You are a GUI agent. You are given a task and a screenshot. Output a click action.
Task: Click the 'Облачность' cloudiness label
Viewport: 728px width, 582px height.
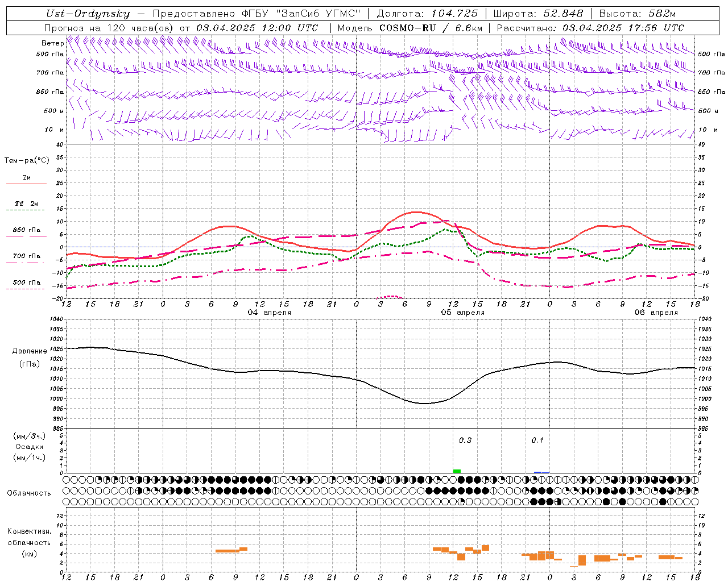29,493
